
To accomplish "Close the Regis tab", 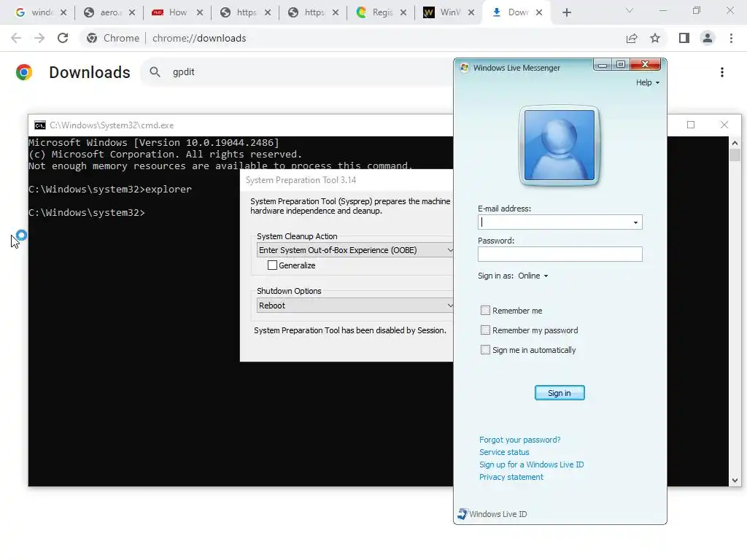I will click(x=403, y=12).
